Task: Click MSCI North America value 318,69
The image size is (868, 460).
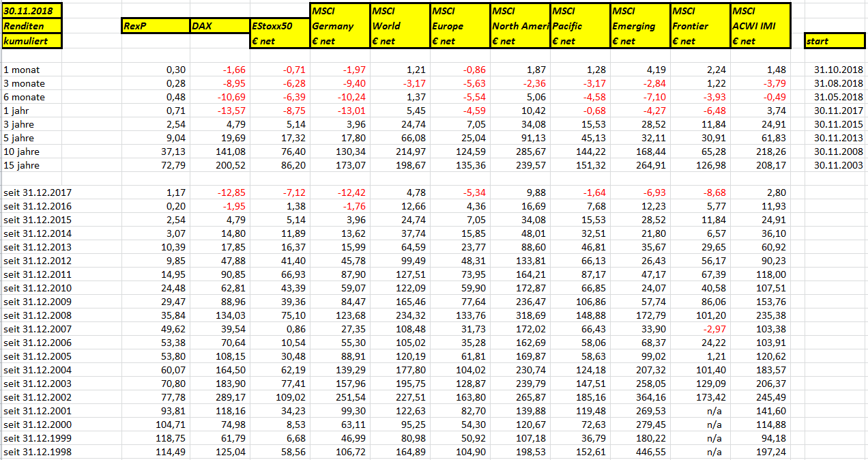Action: point(531,315)
